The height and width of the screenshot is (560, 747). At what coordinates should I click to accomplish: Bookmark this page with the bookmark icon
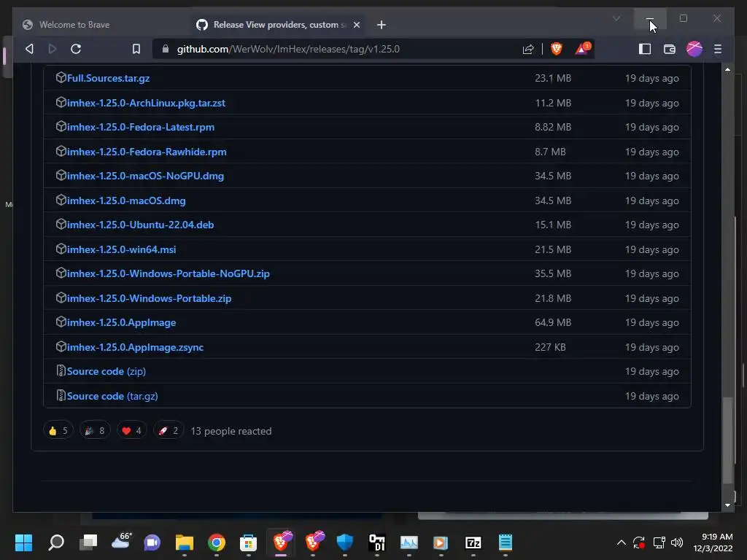click(x=136, y=49)
